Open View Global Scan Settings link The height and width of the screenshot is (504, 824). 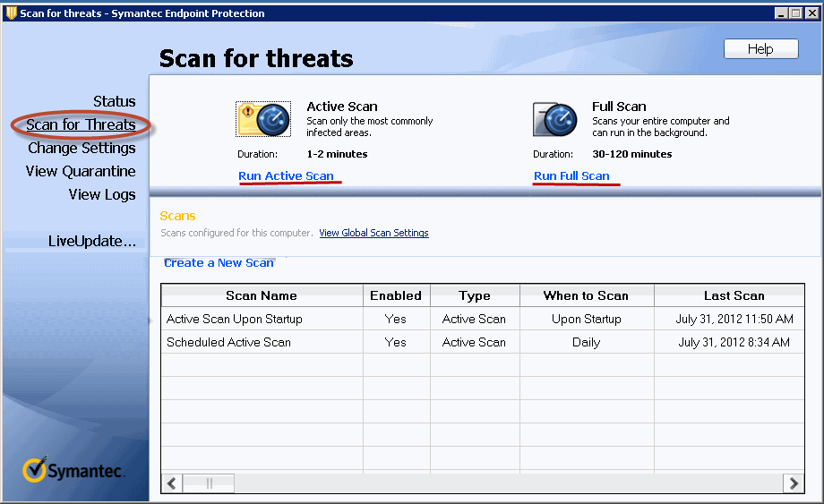373,233
